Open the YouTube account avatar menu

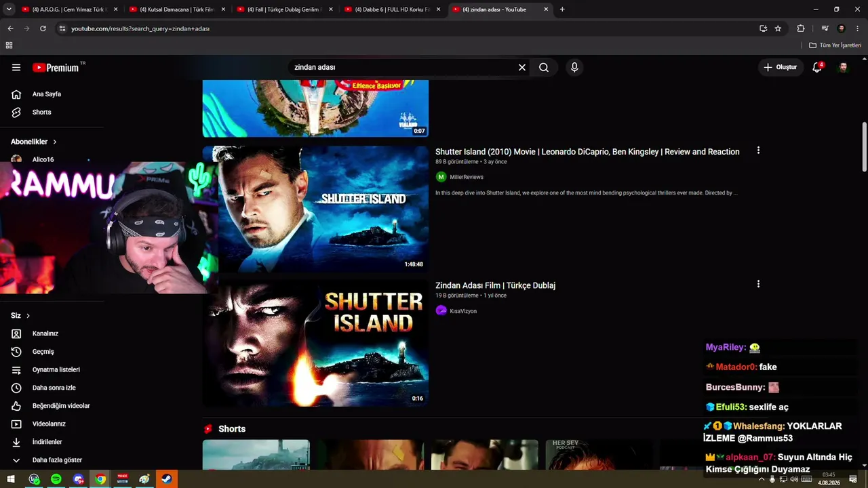(843, 67)
